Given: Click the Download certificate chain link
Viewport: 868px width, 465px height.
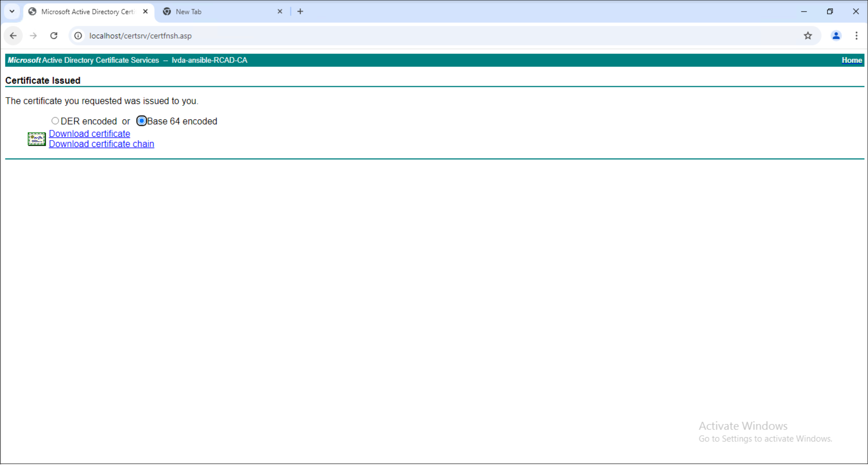Looking at the screenshot, I should point(101,144).
